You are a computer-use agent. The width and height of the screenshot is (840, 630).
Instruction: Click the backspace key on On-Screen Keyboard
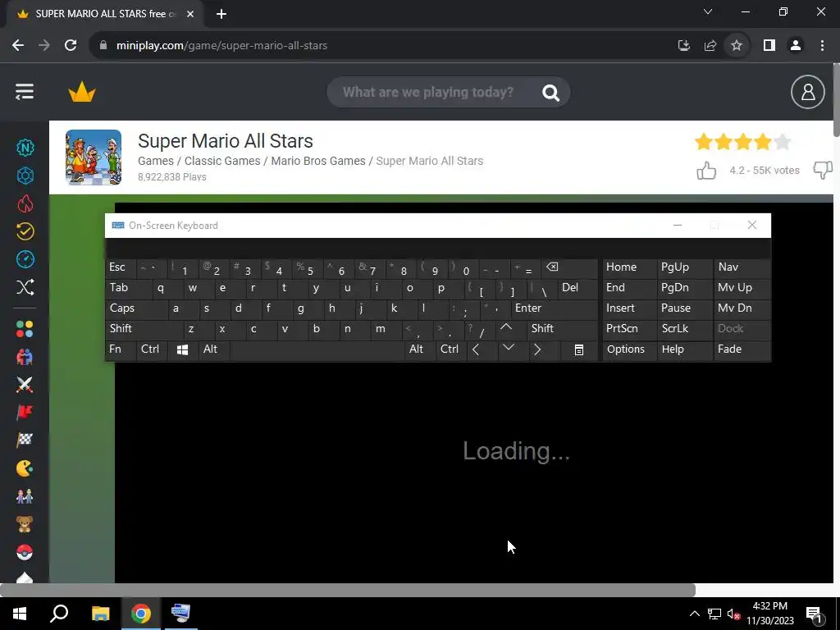click(x=569, y=267)
